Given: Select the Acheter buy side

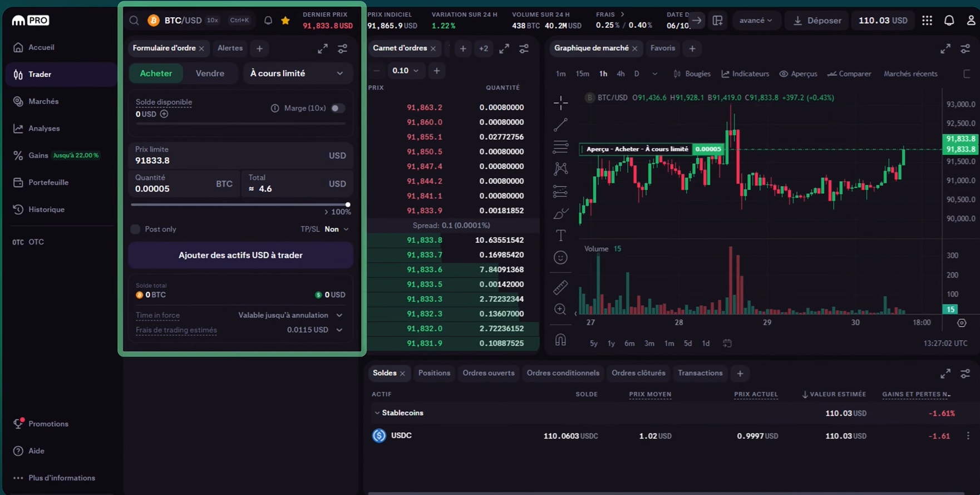Looking at the screenshot, I should click(156, 73).
